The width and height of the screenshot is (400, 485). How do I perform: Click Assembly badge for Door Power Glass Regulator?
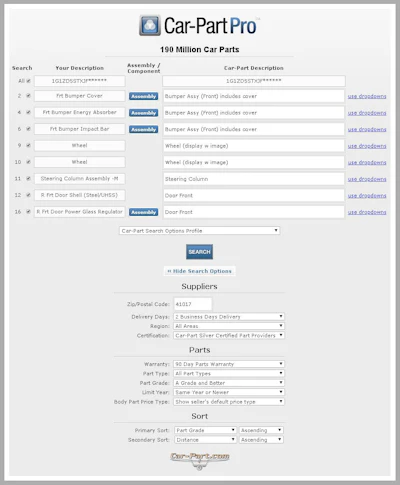pos(144,212)
